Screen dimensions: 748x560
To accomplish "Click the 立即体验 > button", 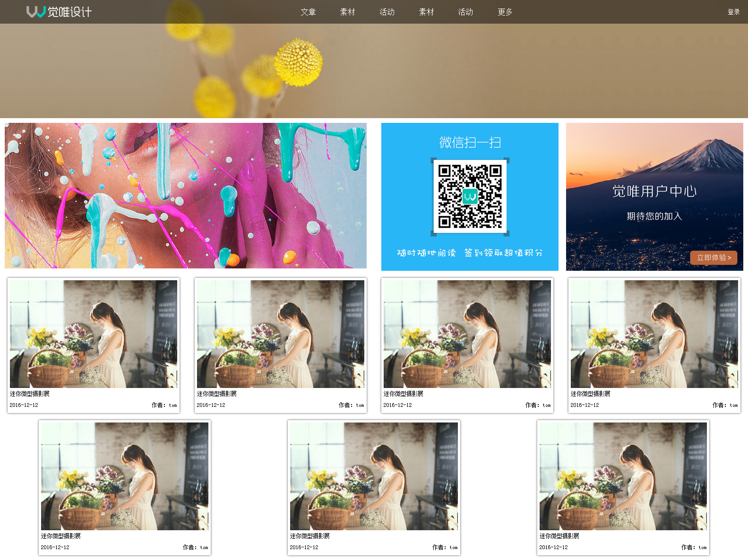I will click(714, 258).
